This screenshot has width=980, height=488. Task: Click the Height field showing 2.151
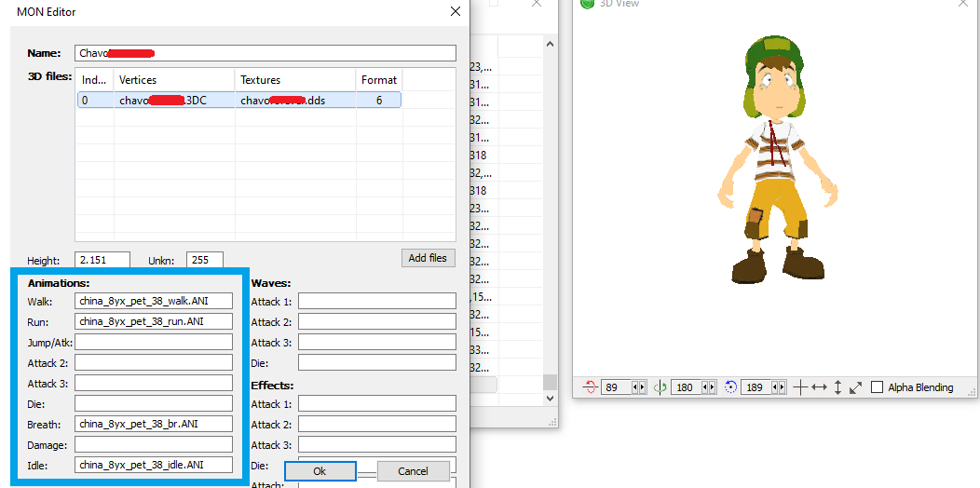102,261
